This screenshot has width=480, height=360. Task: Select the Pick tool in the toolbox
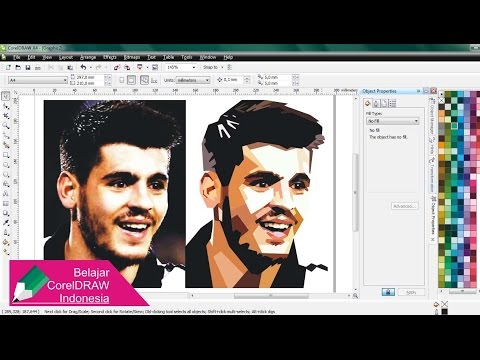tap(6, 96)
